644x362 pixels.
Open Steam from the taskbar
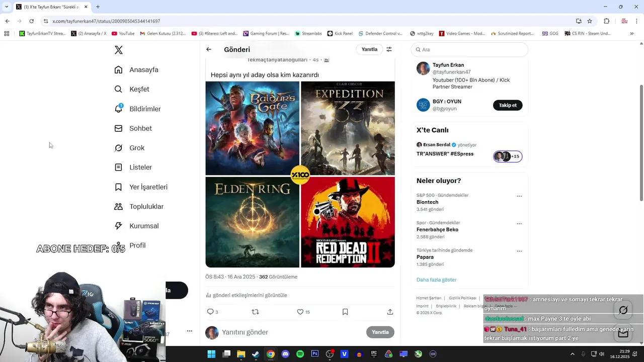[x=256, y=354]
